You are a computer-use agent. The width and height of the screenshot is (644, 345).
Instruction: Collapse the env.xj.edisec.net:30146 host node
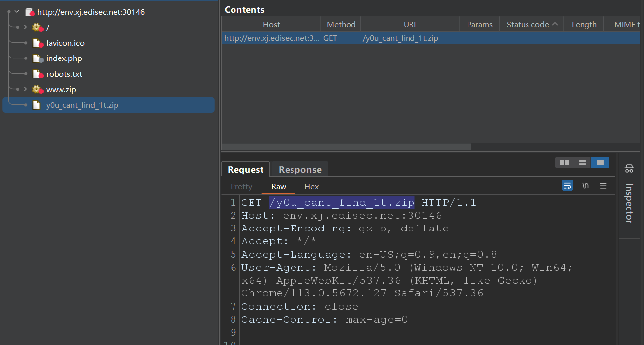(17, 12)
